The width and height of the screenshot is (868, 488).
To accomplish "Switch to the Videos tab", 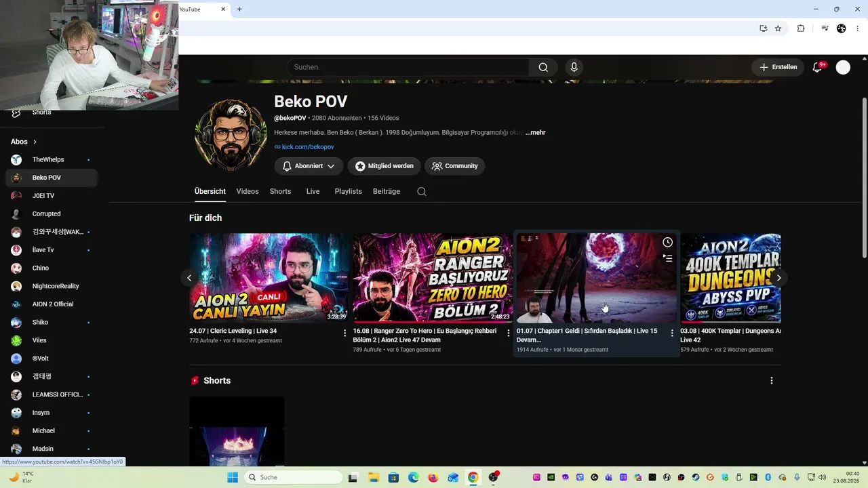I will [x=248, y=192].
